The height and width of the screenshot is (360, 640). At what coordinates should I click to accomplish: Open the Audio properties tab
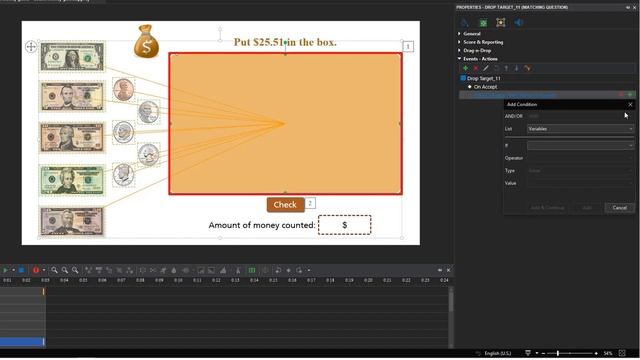coord(519,23)
